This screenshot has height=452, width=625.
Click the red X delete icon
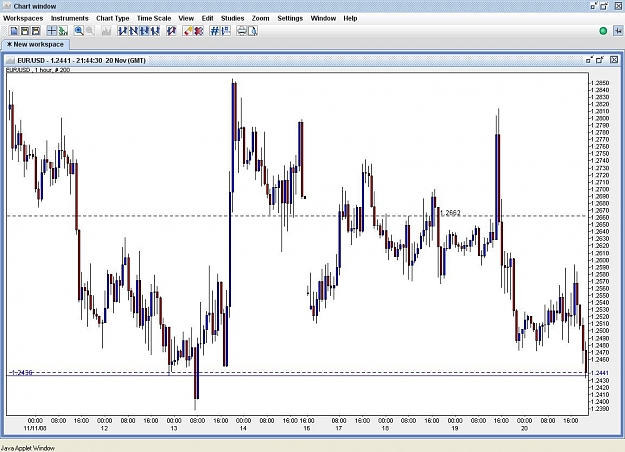(199, 31)
